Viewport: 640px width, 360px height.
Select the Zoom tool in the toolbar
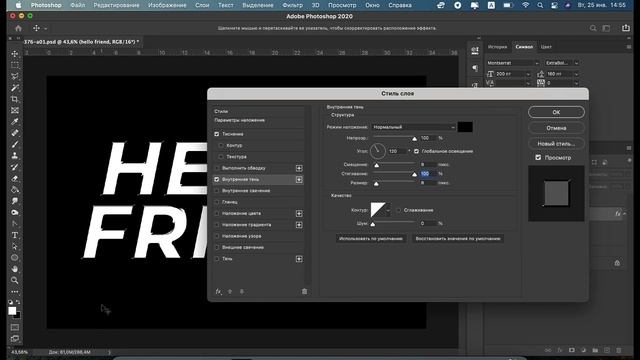pos(15,280)
